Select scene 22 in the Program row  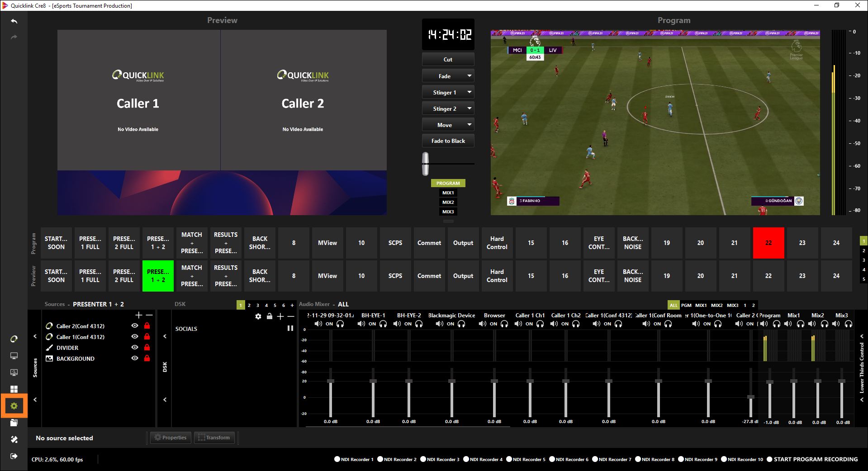point(768,243)
